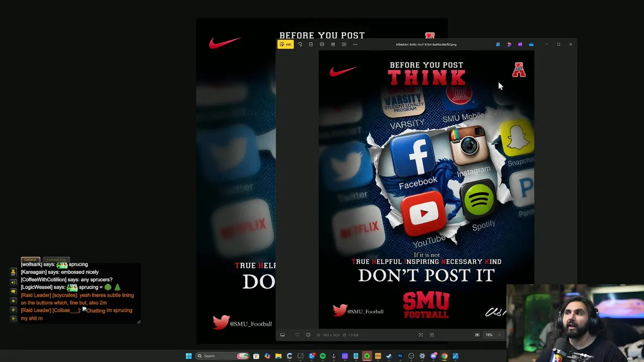Select the General chat tab
This screenshot has height=362, width=644.
(30, 259)
